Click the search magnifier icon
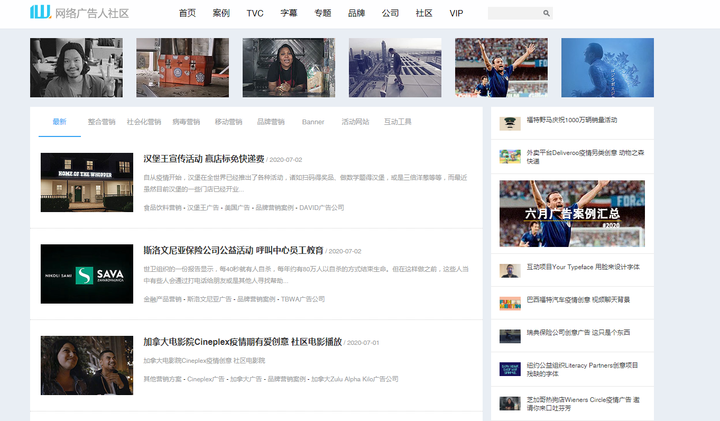This screenshot has height=421, width=720. tap(546, 13)
